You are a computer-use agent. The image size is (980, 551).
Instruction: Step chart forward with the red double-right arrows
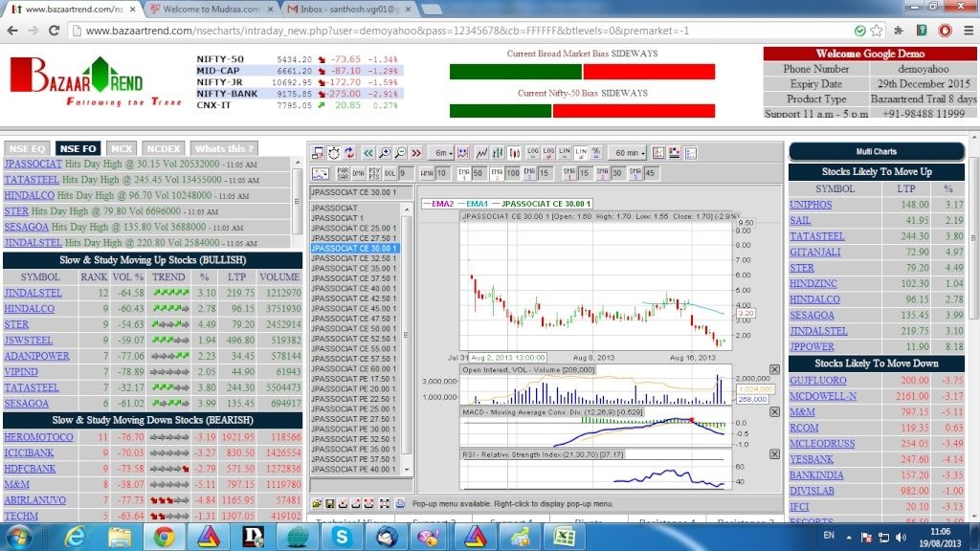tap(416, 153)
